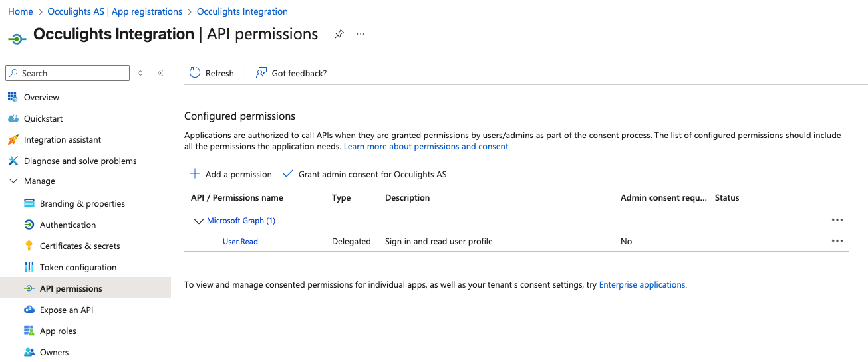Screen dimensions: 868x362
Task: Select App roles in the sidebar
Action: pyautogui.click(x=58, y=331)
